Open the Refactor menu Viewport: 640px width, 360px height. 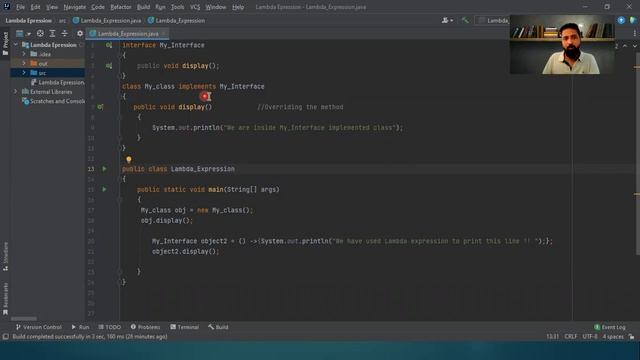coord(121,7)
